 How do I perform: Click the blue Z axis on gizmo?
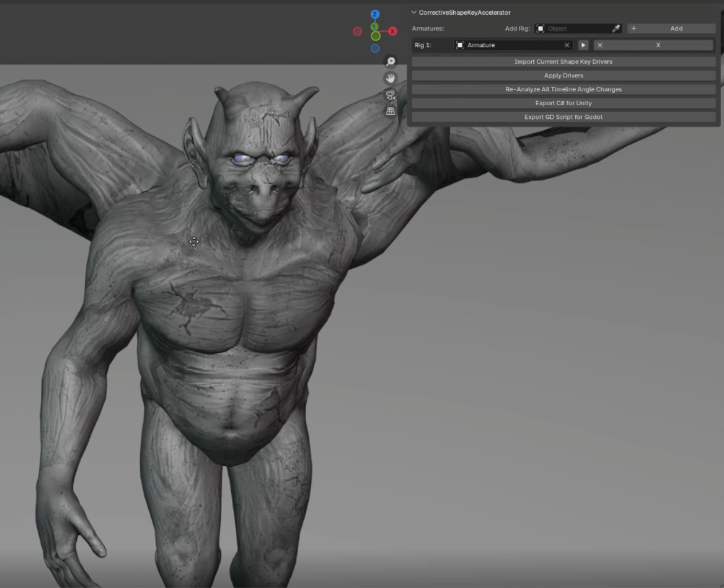[x=375, y=14]
